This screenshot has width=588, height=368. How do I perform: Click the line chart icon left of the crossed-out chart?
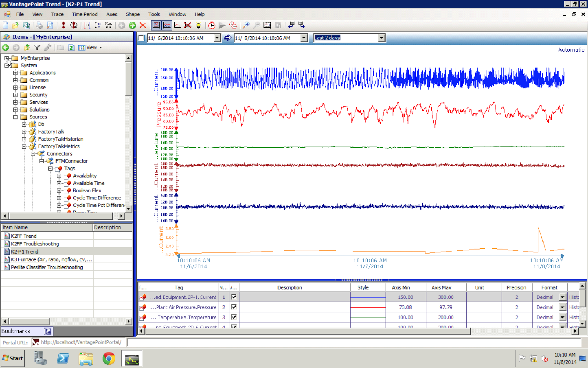point(178,25)
